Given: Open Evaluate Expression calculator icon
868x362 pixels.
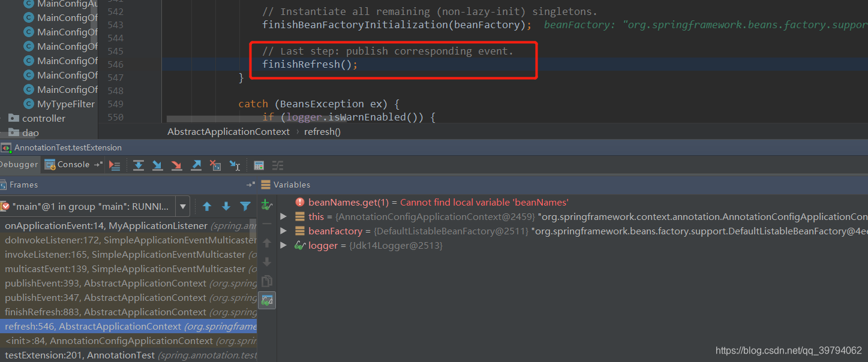Looking at the screenshot, I should pyautogui.click(x=259, y=165).
